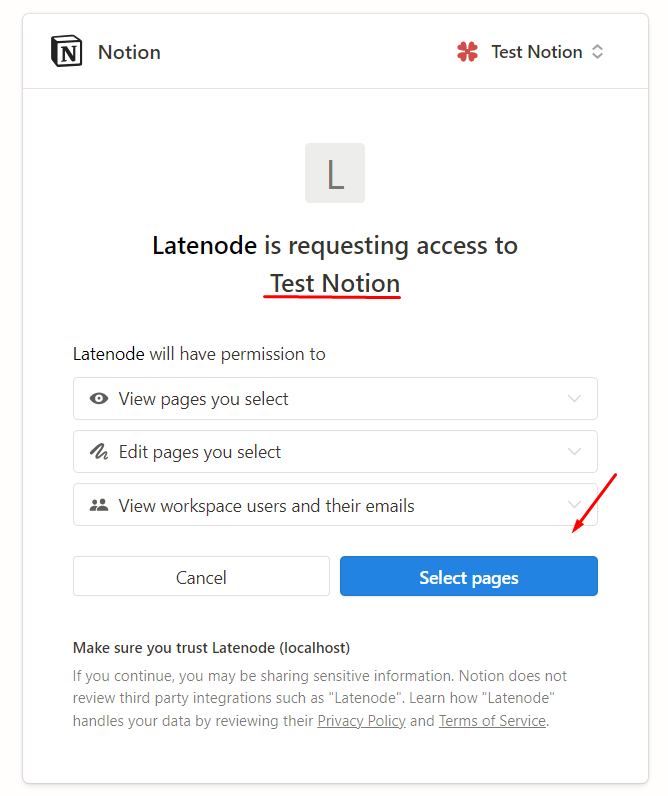Click the Notion logo icon
Viewport: 668px width, 796px height.
tap(67, 52)
